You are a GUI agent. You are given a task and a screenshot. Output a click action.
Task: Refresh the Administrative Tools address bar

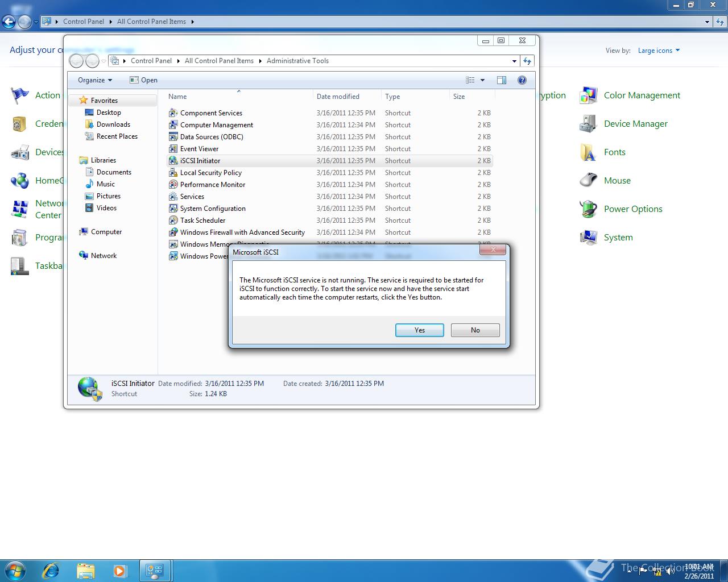coord(527,61)
